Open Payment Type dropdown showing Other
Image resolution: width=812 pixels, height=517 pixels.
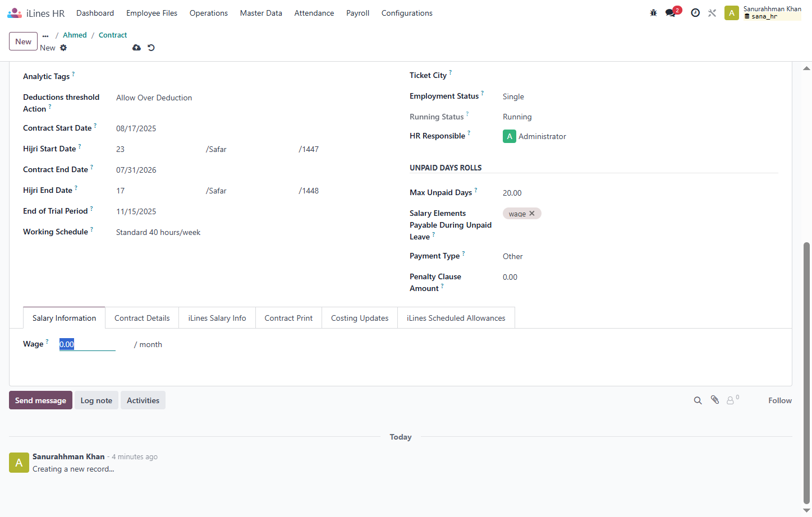tap(640, 256)
